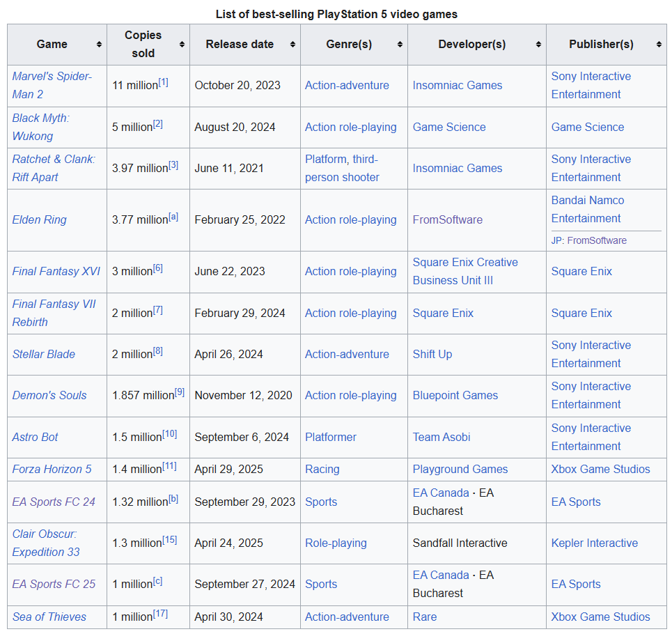Image resolution: width=672 pixels, height=634 pixels.
Task: Select the 'October 20, 2023' release date text
Action: click(x=237, y=85)
